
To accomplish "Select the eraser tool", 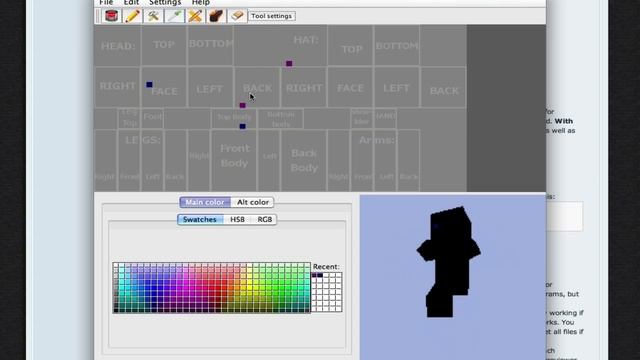I will coord(237,16).
